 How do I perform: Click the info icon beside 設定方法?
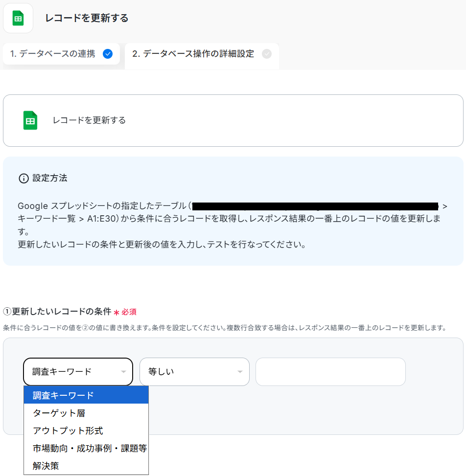[x=23, y=179]
